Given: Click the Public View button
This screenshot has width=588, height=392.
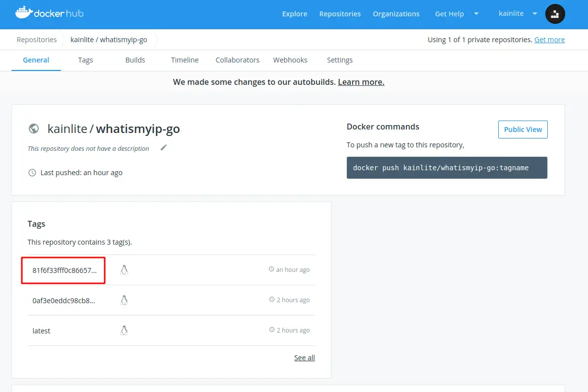Looking at the screenshot, I should (x=523, y=130).
